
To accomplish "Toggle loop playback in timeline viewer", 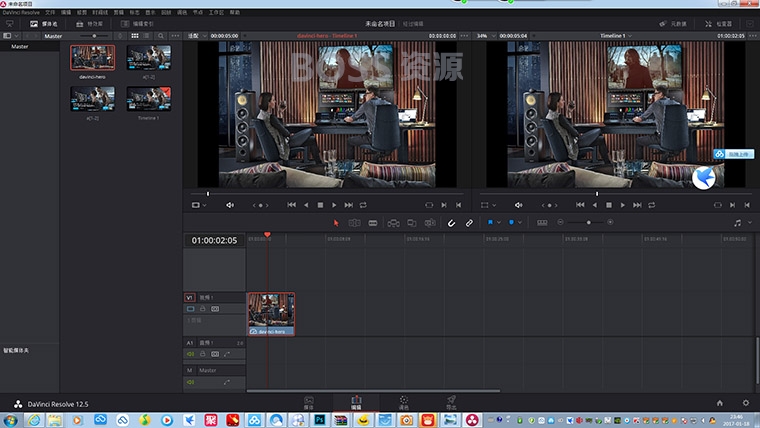I will [651, 205].
